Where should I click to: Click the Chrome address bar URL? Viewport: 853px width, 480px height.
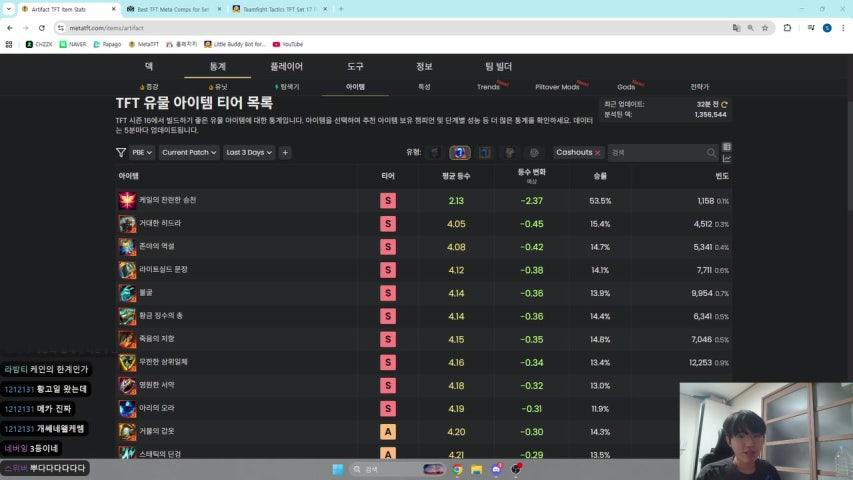pos(107,28)
